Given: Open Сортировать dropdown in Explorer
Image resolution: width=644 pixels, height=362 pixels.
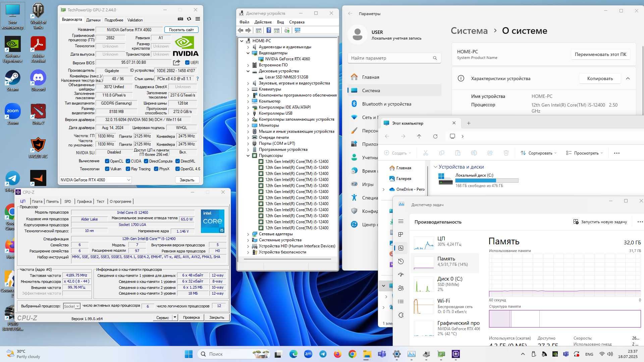Looking at the screenshot, I should pyautogui.click(x=538, y=153).
